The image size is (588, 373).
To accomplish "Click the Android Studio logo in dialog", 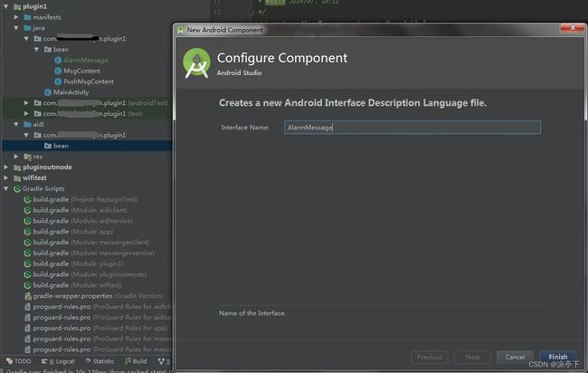I will click(196, 63).
